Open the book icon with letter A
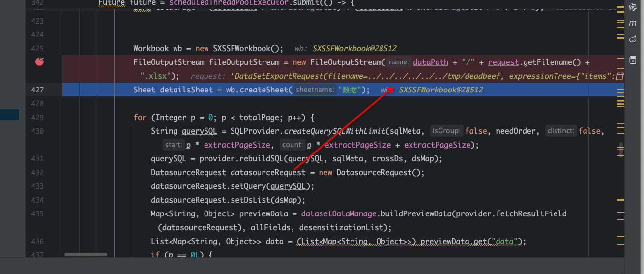Viewport: 644px width, 274px height. pos(633,60)
